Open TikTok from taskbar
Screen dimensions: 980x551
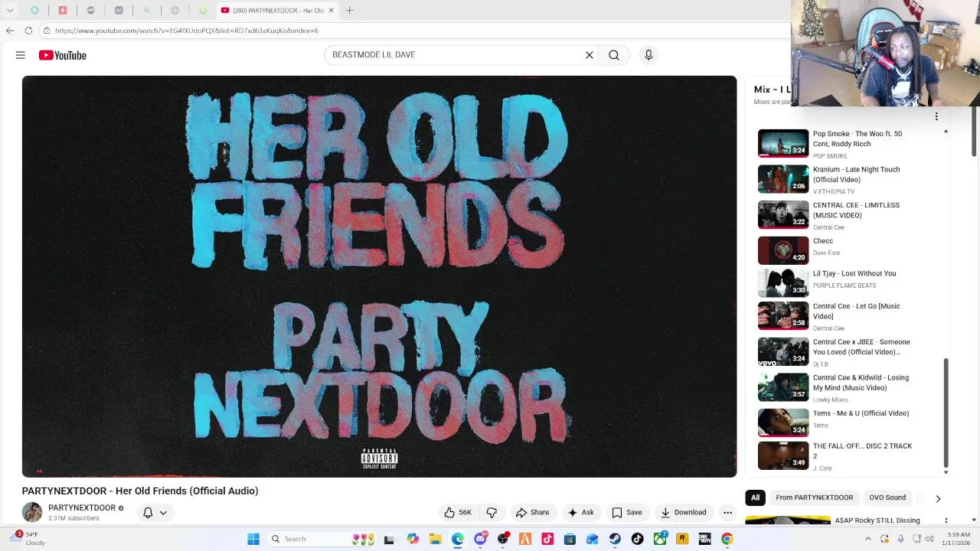(637, 539)
